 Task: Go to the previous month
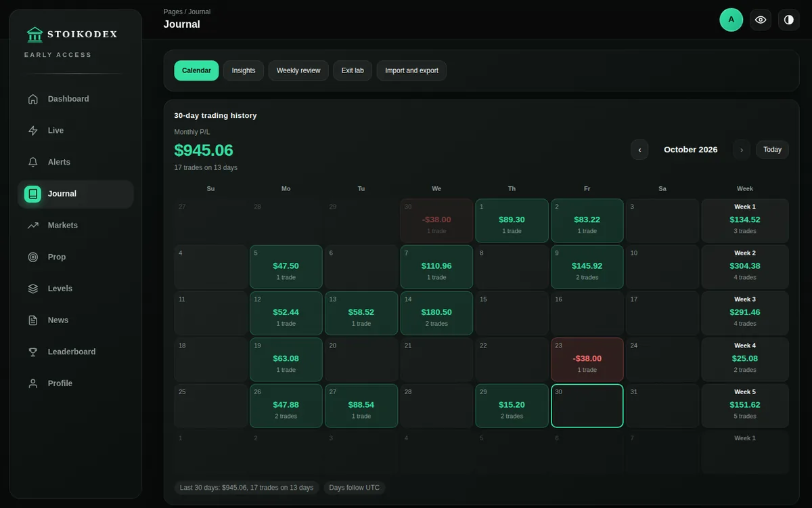click(639, 150)
